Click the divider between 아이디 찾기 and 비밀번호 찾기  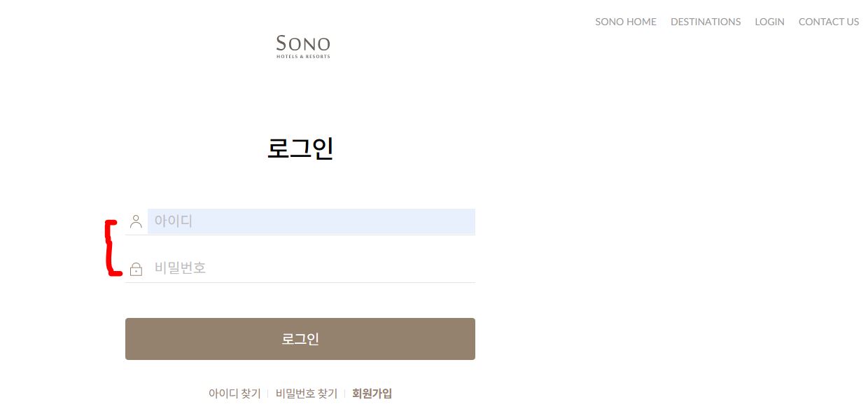click(268, 394)
